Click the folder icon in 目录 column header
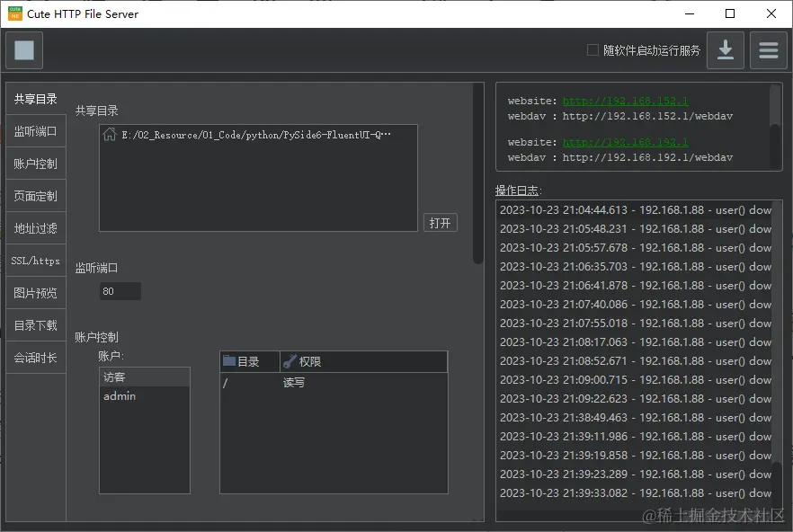Image resolution: width=793 pixels, height=532 pixels. point(229,361)
